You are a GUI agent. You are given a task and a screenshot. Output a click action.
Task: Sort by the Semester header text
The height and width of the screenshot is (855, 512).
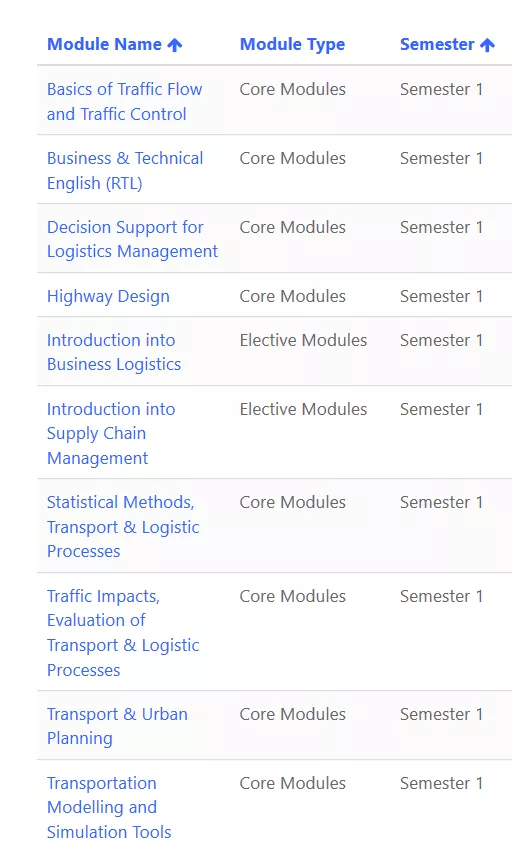[437, 44]
